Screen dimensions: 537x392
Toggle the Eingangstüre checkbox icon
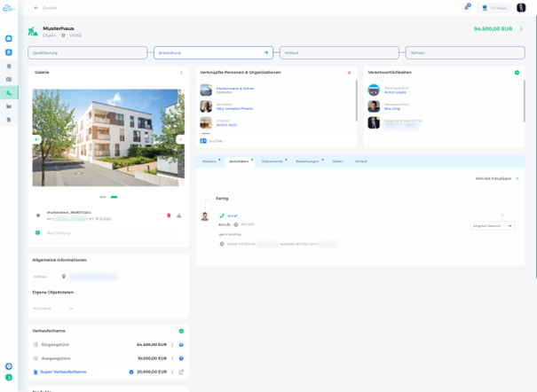[36, 344]
